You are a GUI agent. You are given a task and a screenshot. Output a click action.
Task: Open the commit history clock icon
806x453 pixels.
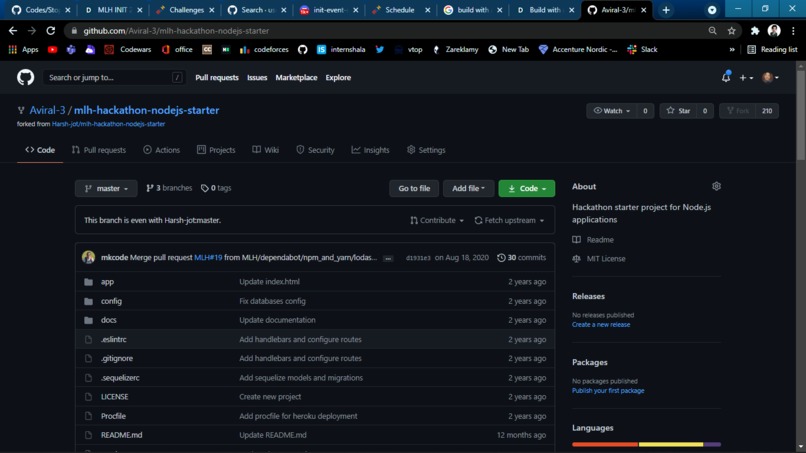click(501, 258)
